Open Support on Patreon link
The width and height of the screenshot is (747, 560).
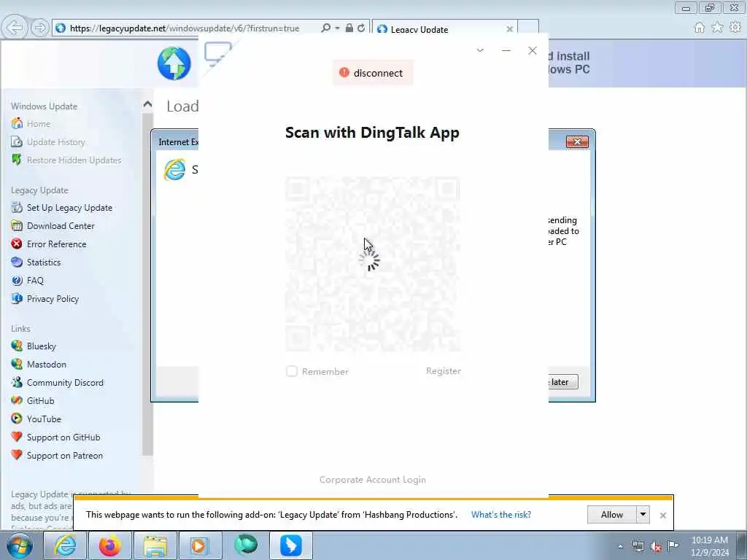pos(65,456)
